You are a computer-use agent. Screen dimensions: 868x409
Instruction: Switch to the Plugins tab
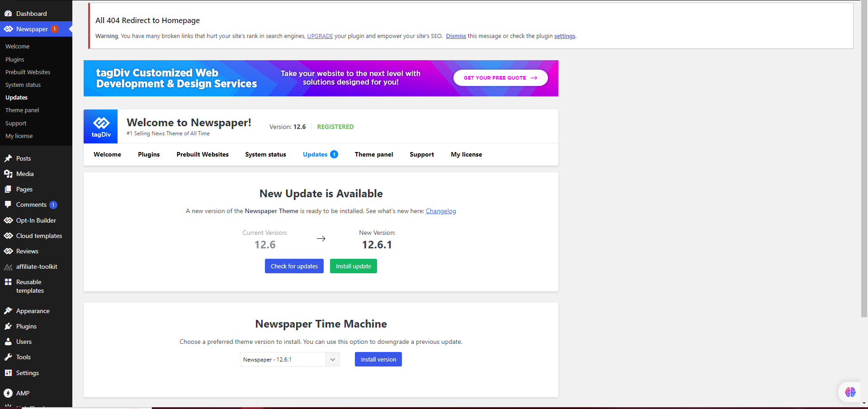click(149, 154)
